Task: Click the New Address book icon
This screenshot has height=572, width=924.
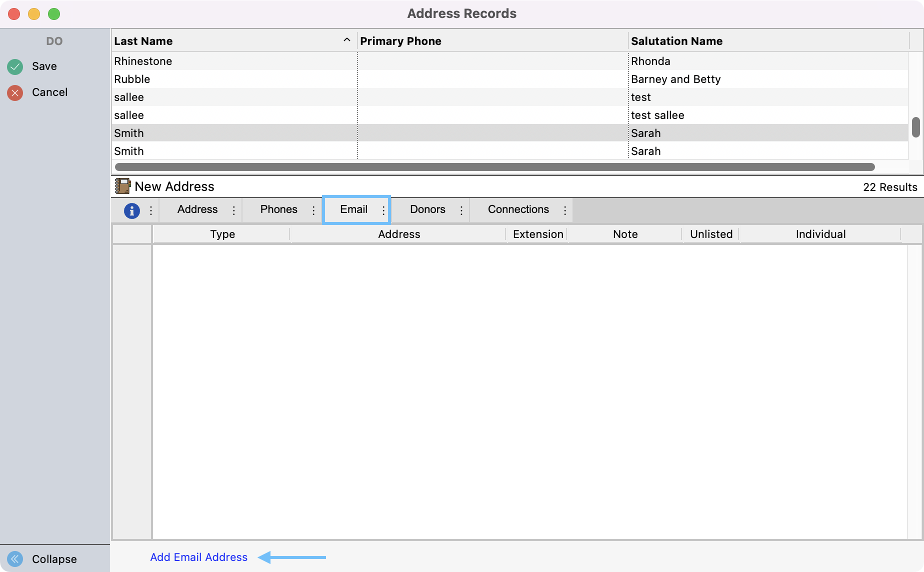Action: pyautogui.click(x=122, y=186)
